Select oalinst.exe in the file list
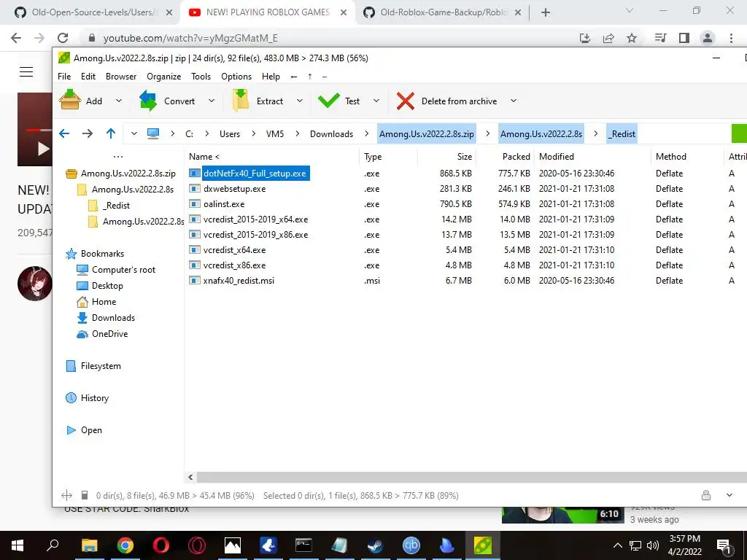This screenshot has width=747, height=560. 224,204
